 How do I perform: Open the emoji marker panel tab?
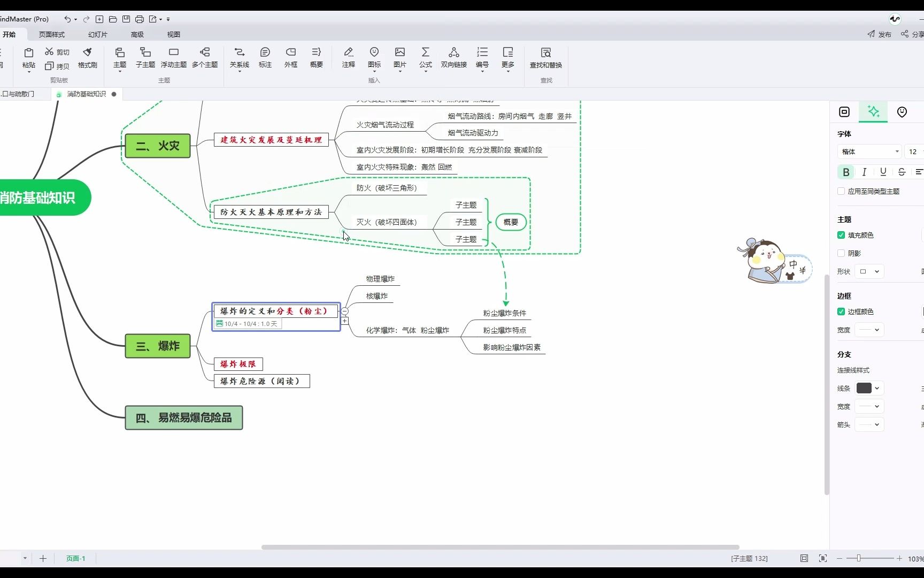(902, 112)
